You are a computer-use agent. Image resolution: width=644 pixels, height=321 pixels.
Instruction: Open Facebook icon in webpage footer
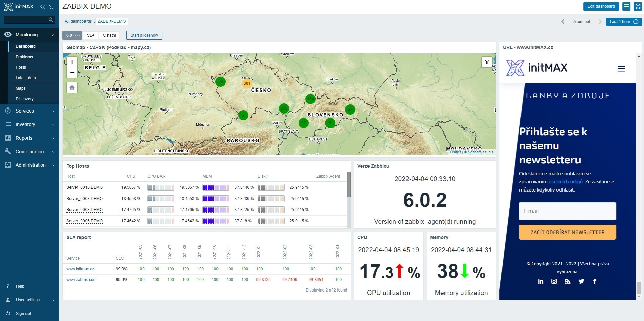click(595, 281)
